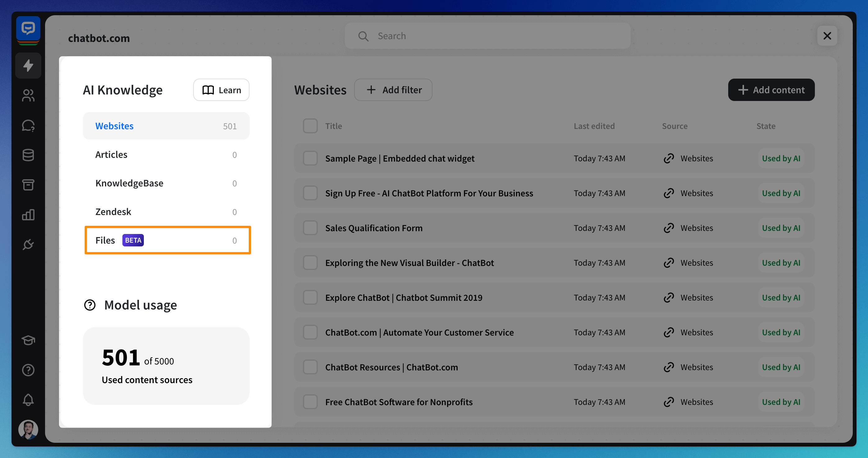Click link icon in Sales Qualification Form row
This screenshot has height=458, width=868.
click(669, 228)
